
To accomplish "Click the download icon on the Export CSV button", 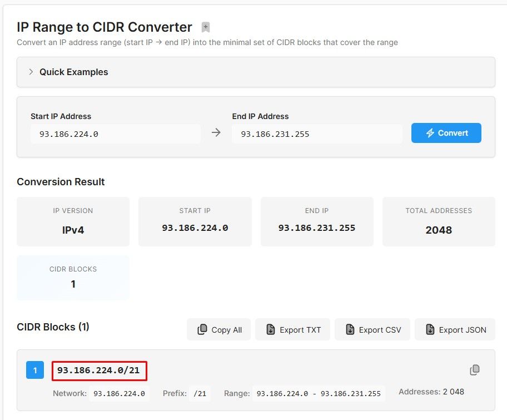I will click(350, 329).
